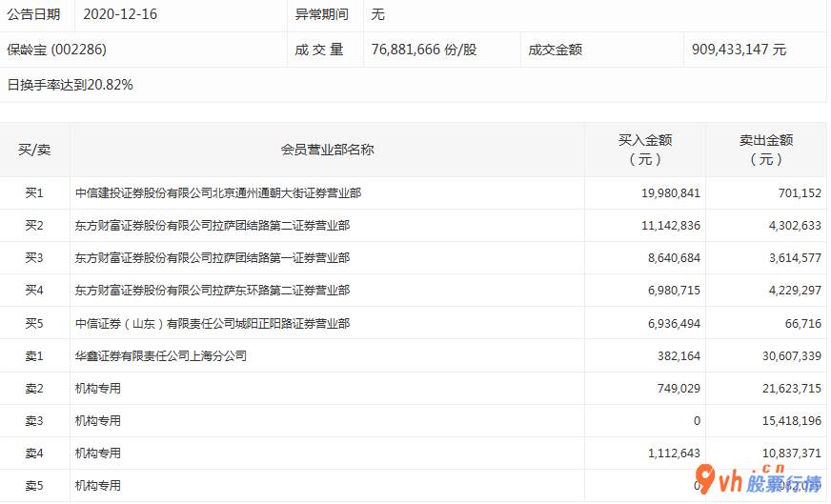Image resolution: width=831 pixels, height=504 pixels.
Task: Click the 异常期间 label cell
Action: coord(322,14)
